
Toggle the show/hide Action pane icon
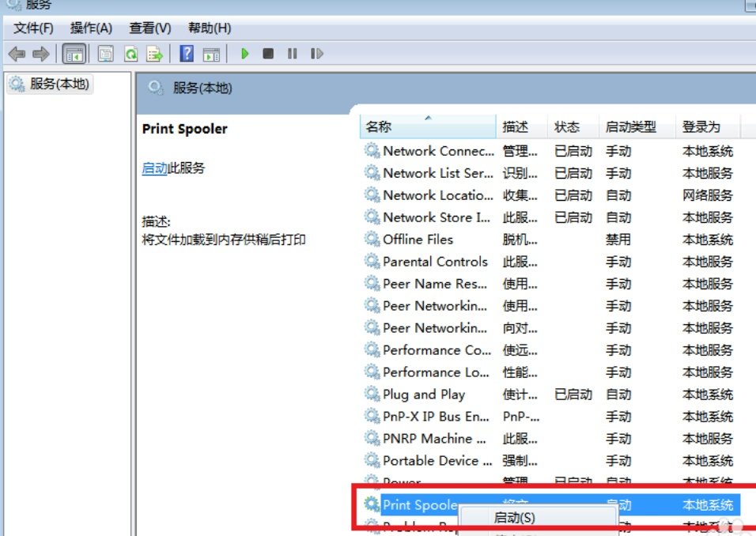[x=210, y=54]
